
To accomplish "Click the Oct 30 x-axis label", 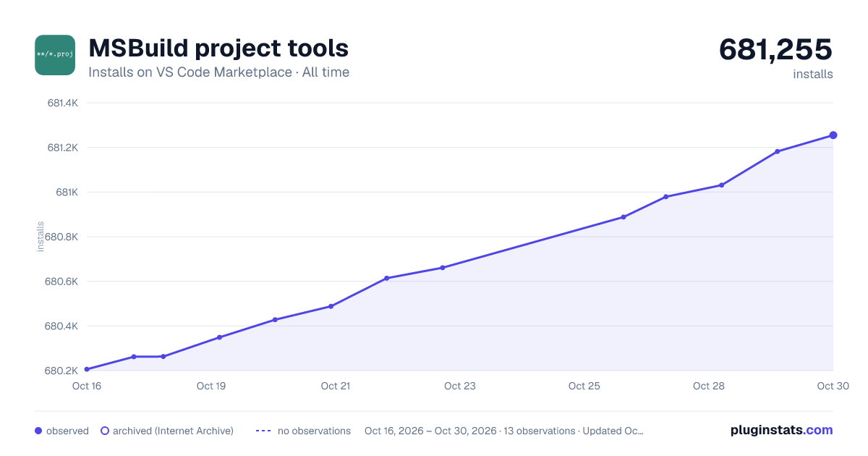I will point(833,386).
